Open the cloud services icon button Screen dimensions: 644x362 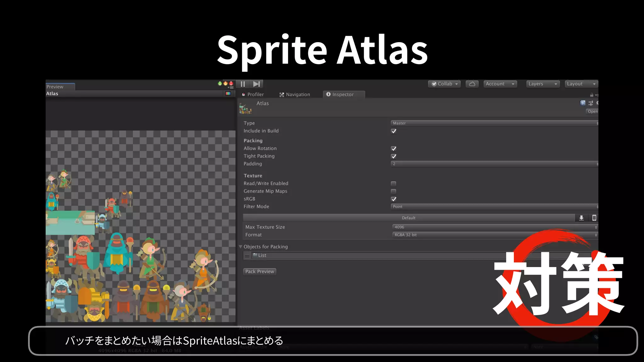click(x=472, y=84)
